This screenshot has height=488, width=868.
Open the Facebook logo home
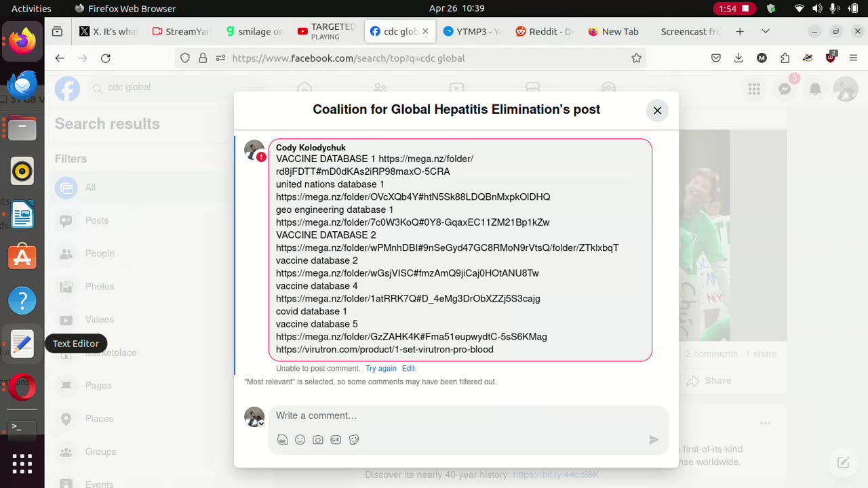67,89
